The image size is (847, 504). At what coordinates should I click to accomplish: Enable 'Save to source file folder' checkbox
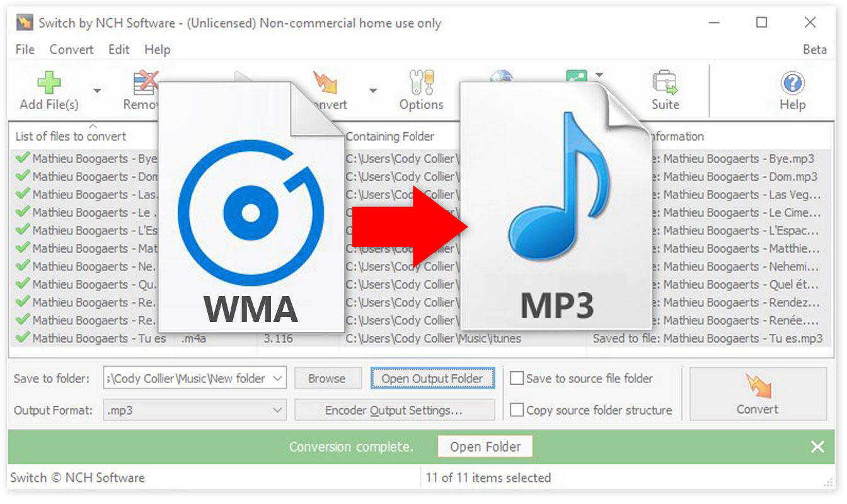(x=517, y=379)
